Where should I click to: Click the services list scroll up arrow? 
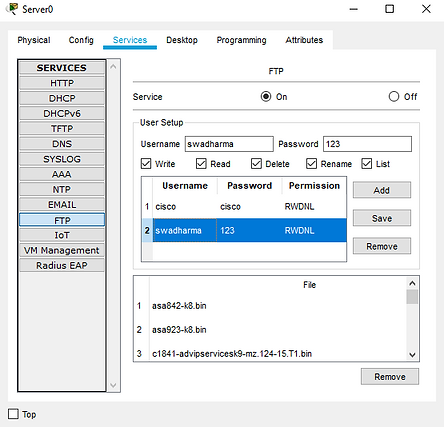click(113, 67)
